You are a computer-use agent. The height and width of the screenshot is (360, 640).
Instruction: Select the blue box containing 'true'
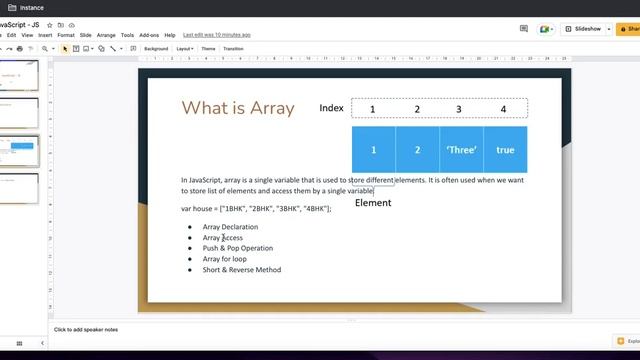pos(505,150)
